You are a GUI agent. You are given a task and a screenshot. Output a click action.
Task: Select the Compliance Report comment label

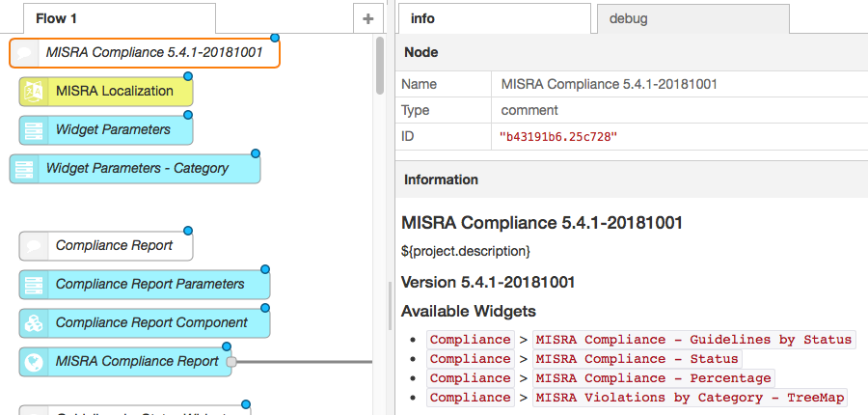tap(114, 245)
